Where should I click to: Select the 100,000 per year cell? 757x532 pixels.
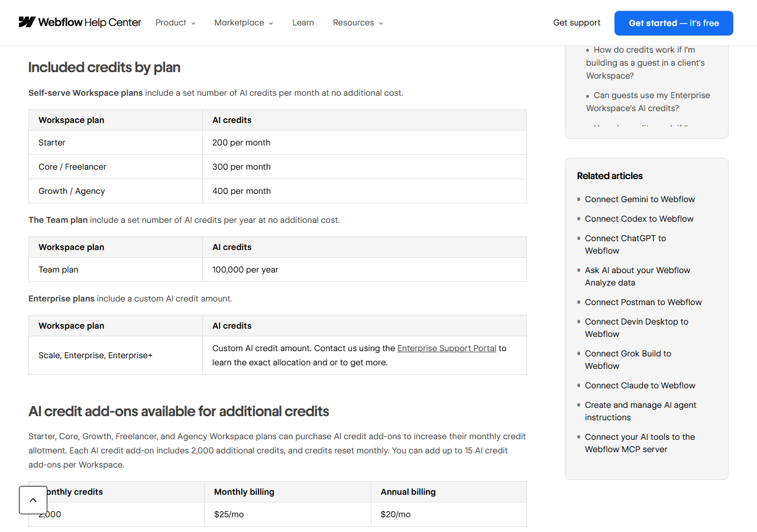click(364, 270)
